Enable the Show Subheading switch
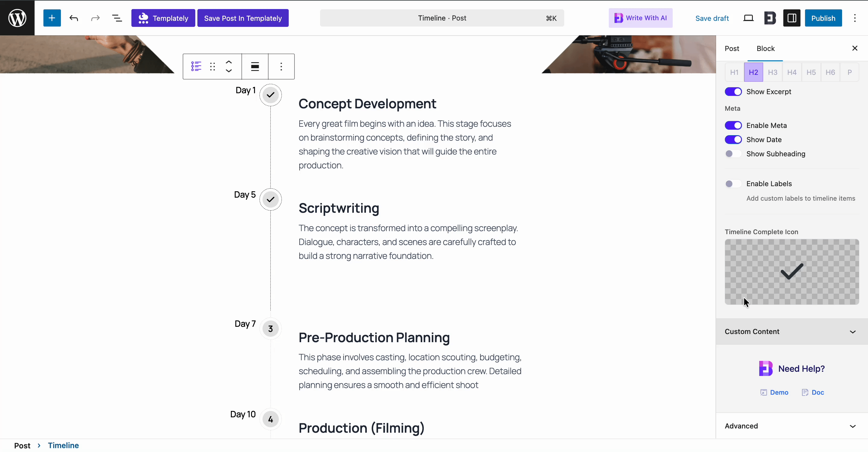868x452 pixels. (733, 154)
